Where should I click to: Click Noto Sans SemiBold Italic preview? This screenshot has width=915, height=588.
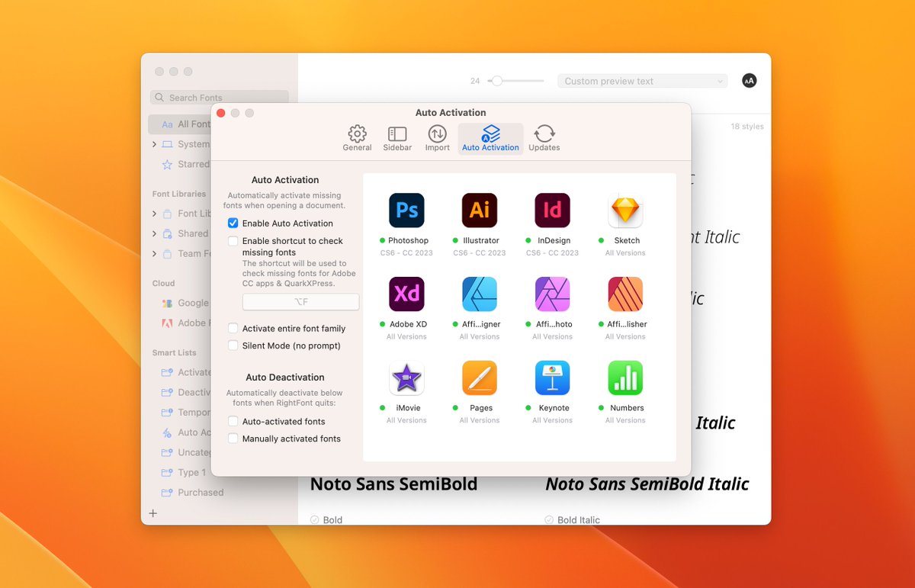[647, 484]
